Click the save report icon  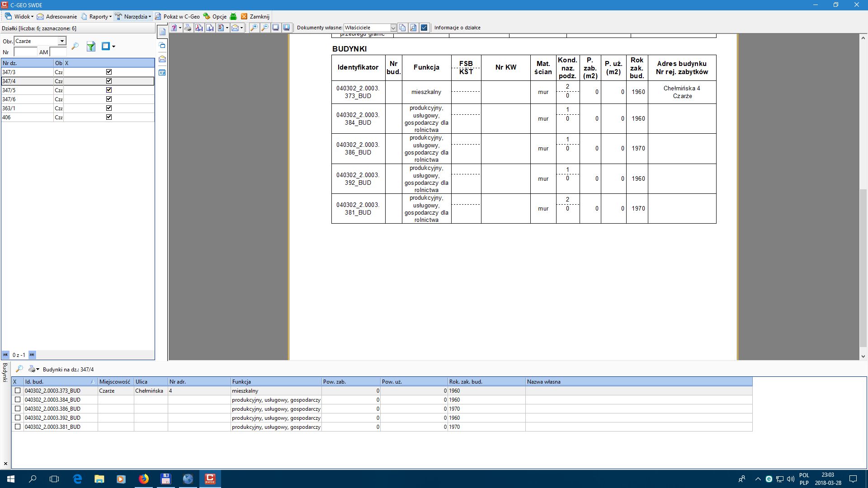coord(210,28)
